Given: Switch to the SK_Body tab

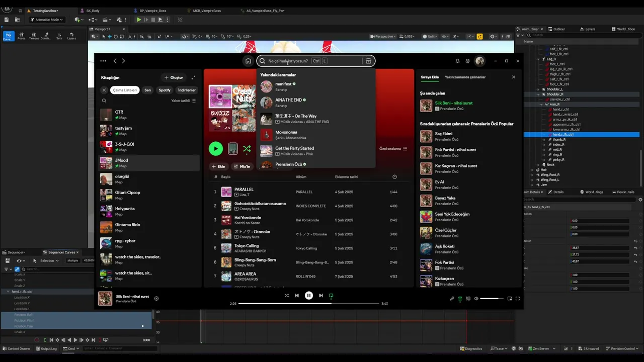Looking at the screenshot, I should 93,11.
